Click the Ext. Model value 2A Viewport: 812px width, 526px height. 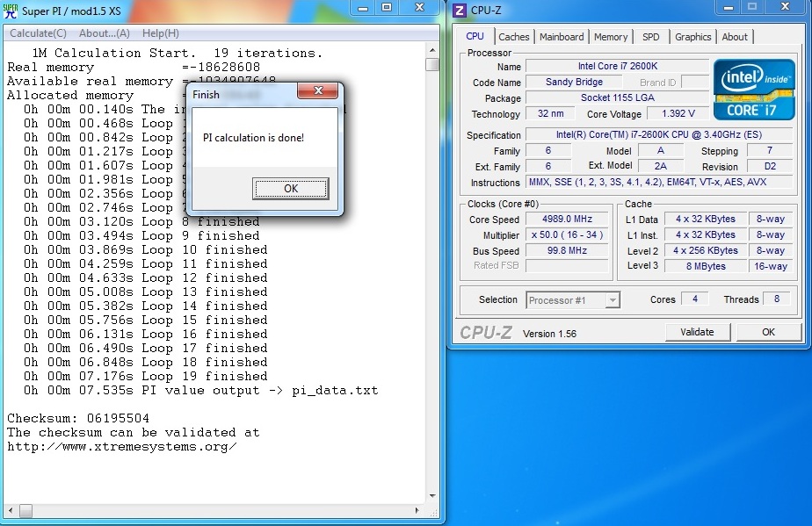(660, 166)
